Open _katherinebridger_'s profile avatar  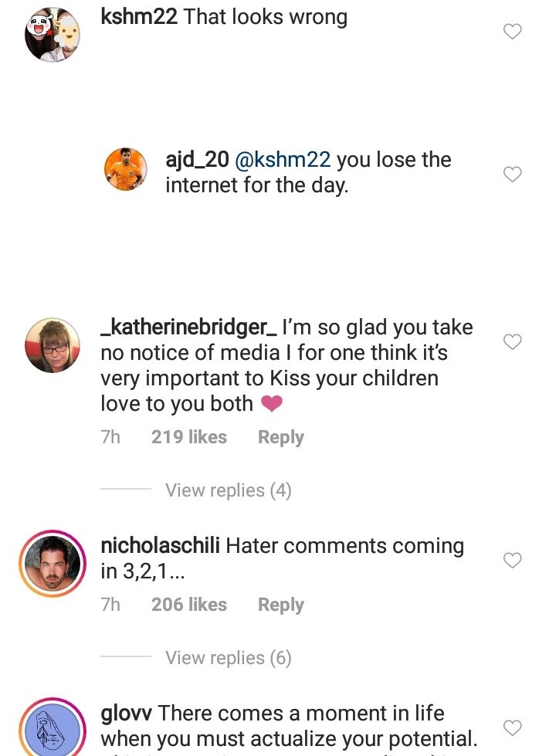(x=53, y=345)
